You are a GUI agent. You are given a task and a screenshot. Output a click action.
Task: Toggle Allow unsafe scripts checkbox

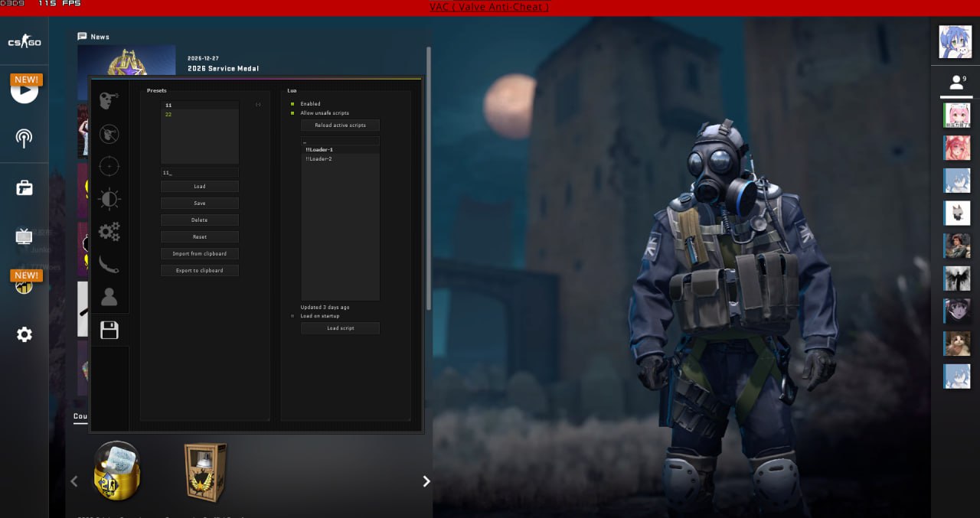[x=292, y=113]
